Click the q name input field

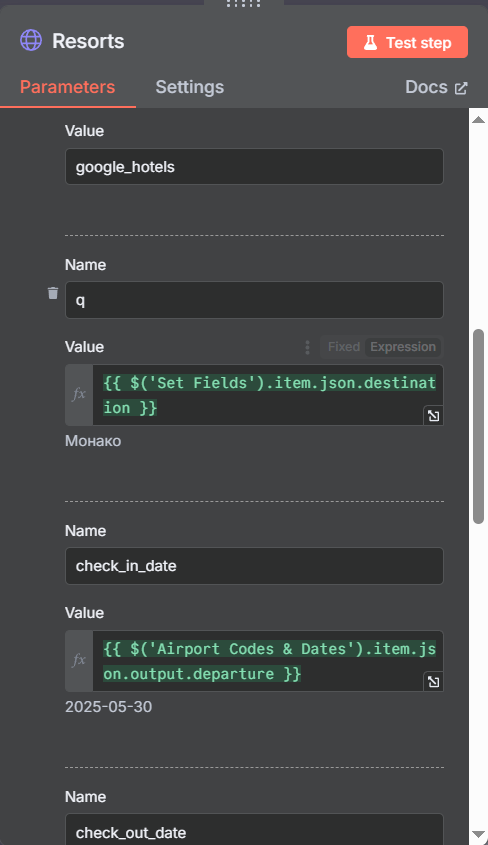(x=254, y=300)
